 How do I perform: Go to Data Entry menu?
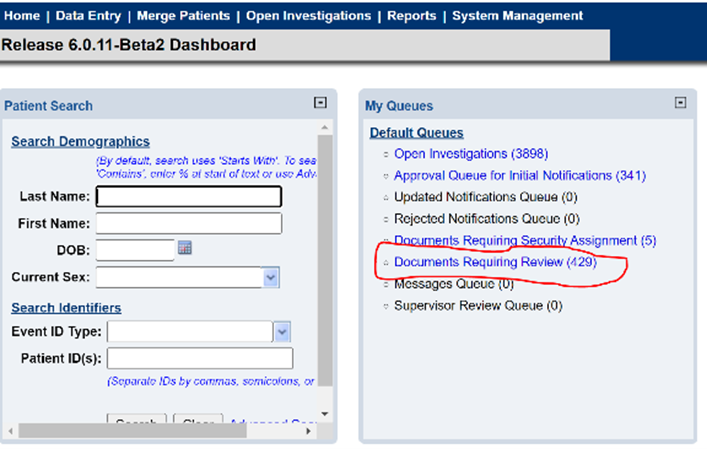[x=88, y=16]
